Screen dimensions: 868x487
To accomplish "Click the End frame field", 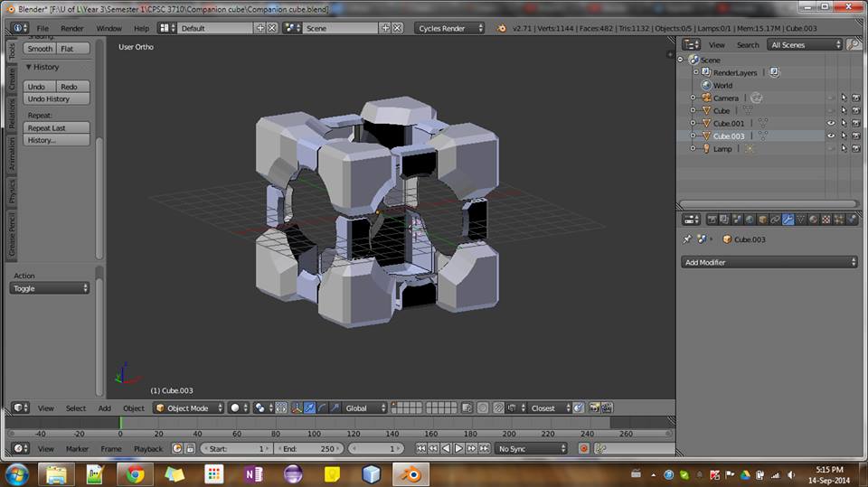I will tap(309, 448).
